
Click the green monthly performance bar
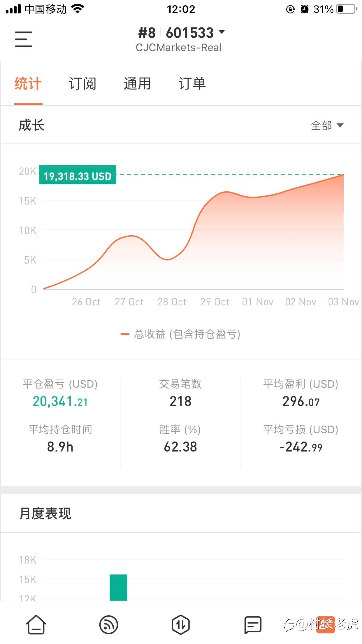[118, 587]
